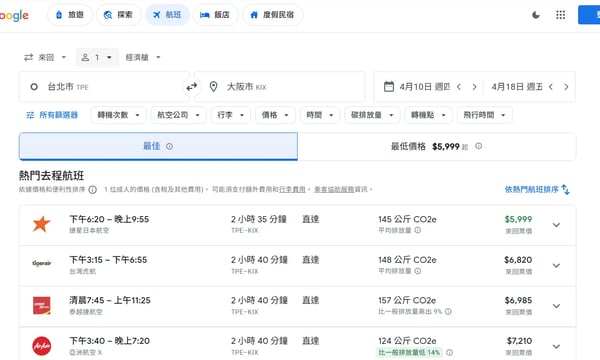The image size is (600, 360).
Task: Expand the $7,210 AirAsia flight details
Action: (556, 347)
